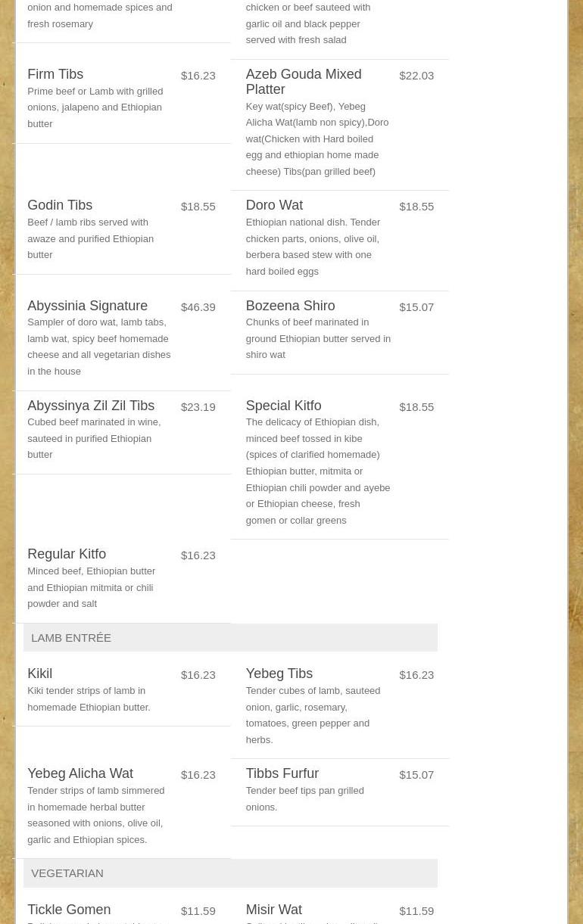Viewport: 583px width, 924px height.
Task: Click the LAMB ENTRÉE section header
Action: coord(71,638)
